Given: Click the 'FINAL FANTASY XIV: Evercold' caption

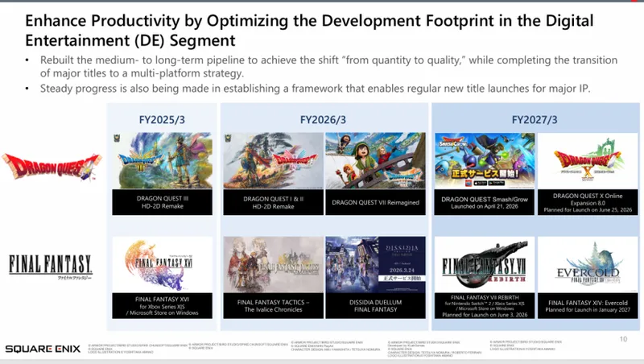Looking at the screenshot, I should [x=588, y=306].
